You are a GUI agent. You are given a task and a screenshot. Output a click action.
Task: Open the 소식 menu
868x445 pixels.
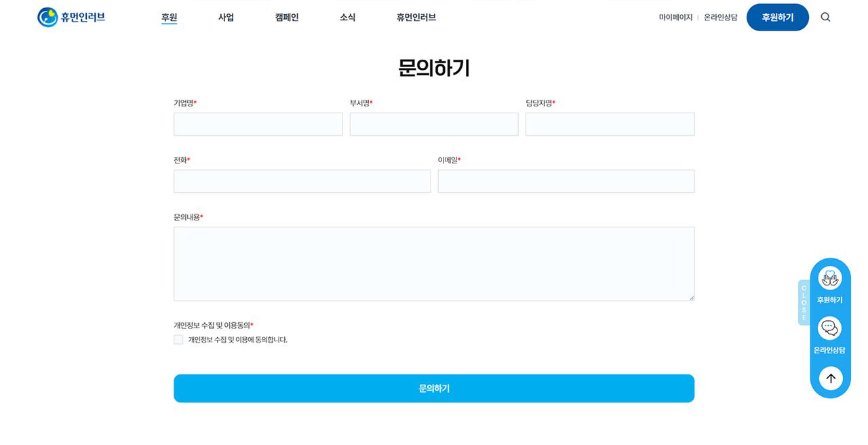(x=347, y=18)
